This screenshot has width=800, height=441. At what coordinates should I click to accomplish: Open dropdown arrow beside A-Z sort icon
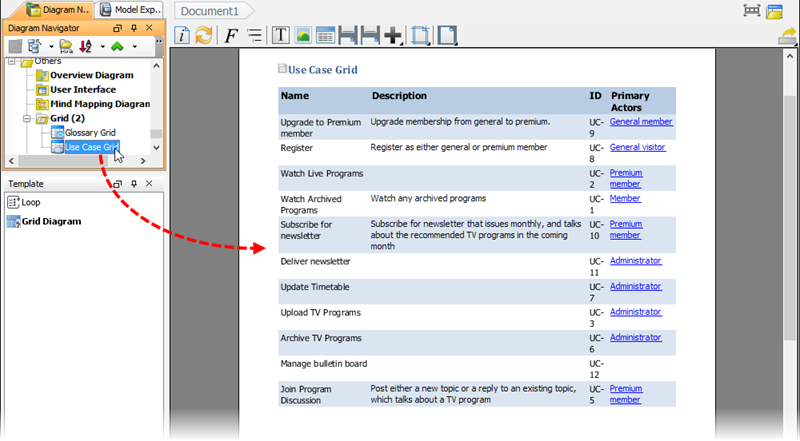pos(102,47)
